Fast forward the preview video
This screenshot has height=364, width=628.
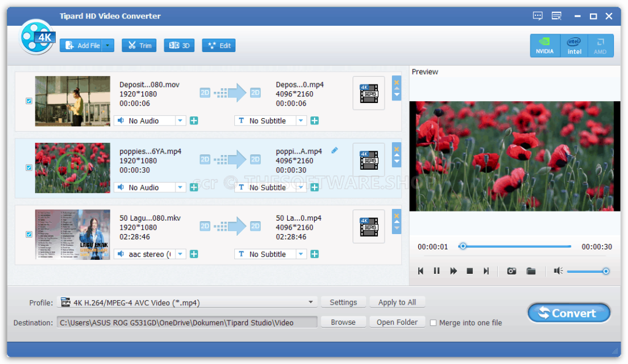453,271
